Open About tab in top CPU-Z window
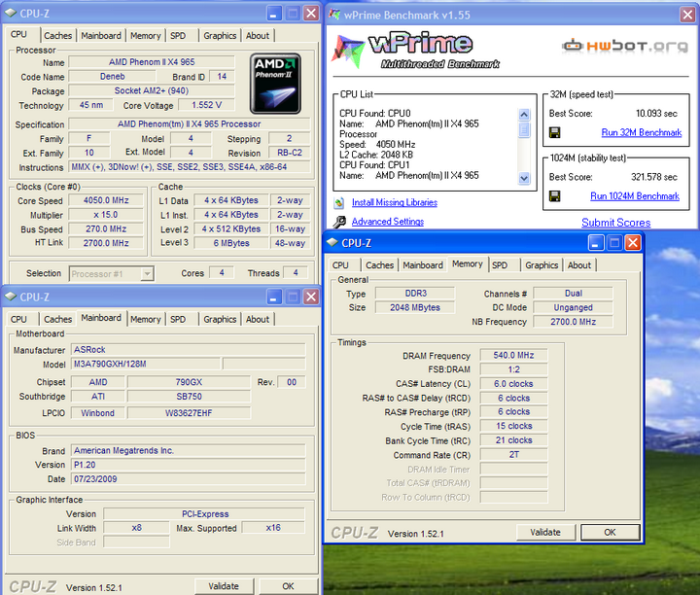Screen dimensions: 700x595 pos(258,36)
